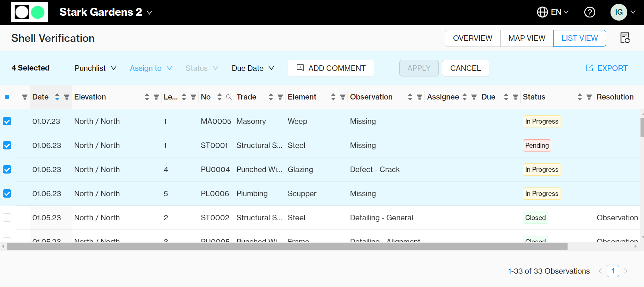Open the language globe selector
Image resolution: width=644 pixels, height=287 pixels.
coord(553,12)
